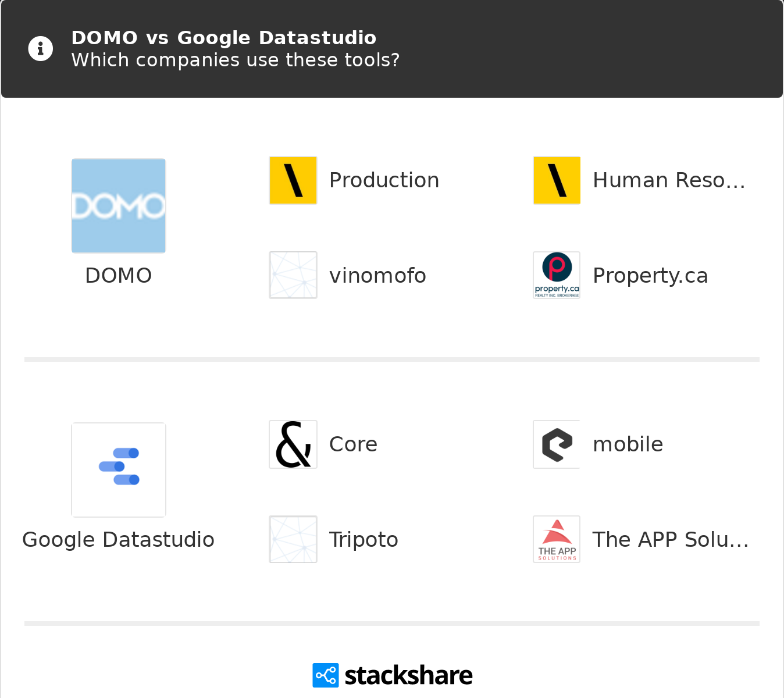This screenshot has width=784, height=698.
Task: Select the Property.ca logo icon
Action: [x=557, y=275]
